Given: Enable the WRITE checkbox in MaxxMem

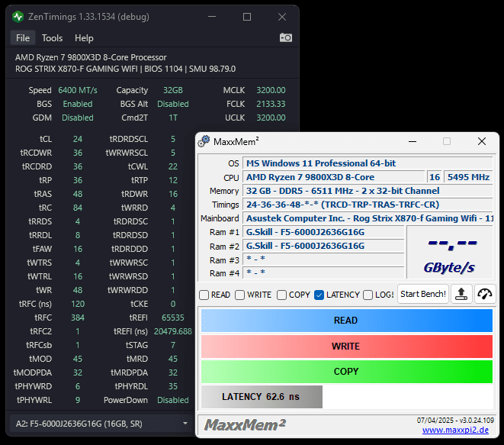Looking at the screenshot, I should (x=239, y=295).
